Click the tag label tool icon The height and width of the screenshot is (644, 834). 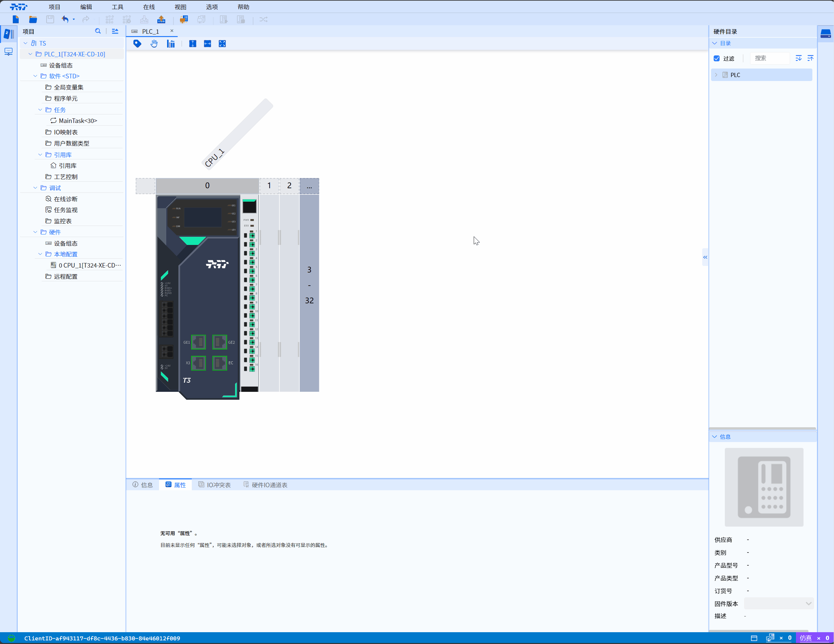(137, 44)
